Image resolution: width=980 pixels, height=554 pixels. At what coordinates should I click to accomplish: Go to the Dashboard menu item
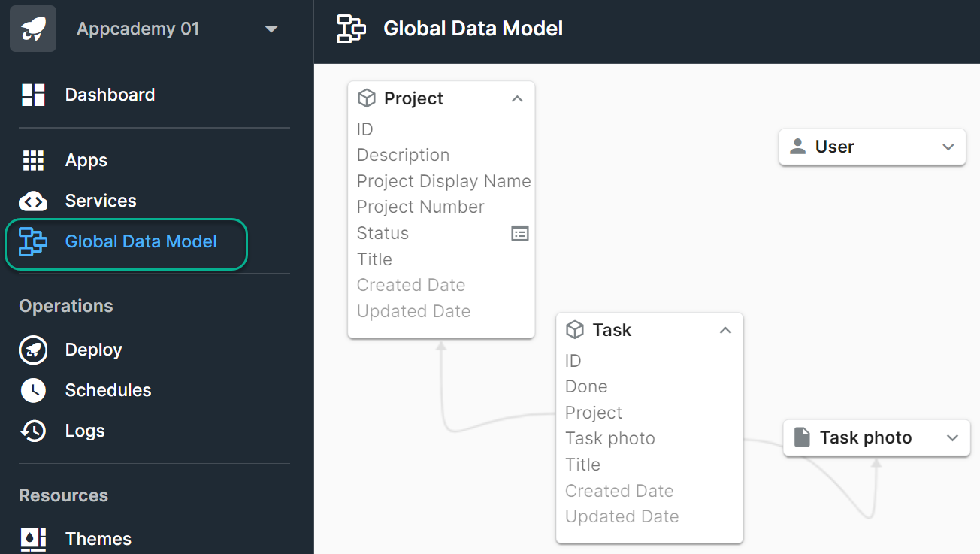tap(110, 95)
